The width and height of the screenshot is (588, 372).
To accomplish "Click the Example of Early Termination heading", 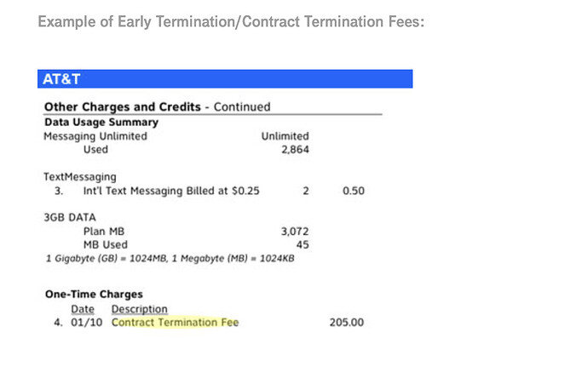I will click(231, 22).
